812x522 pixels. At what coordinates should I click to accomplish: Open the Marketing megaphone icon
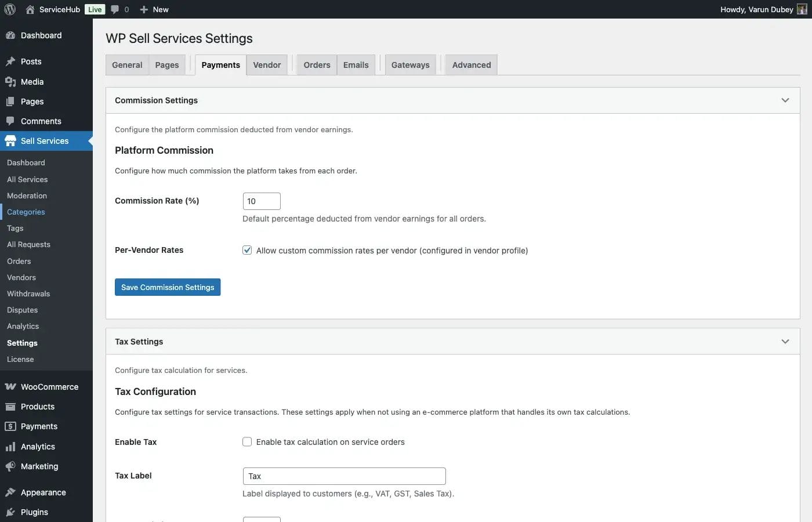[x=10, y=466]
